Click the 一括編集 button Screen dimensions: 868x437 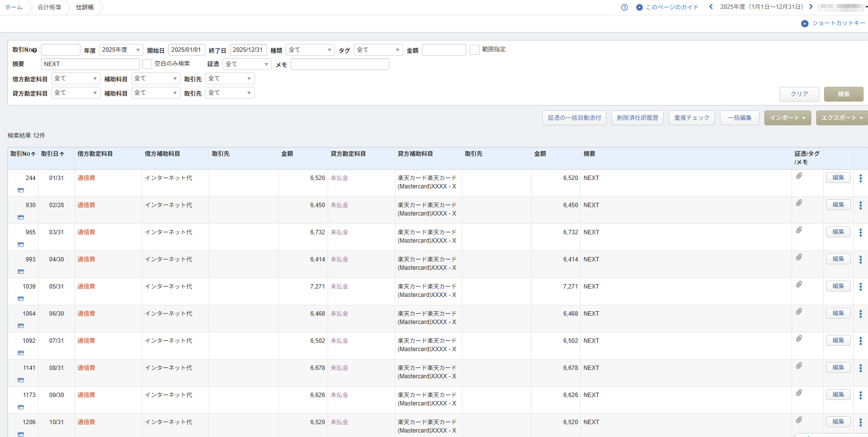739,118
